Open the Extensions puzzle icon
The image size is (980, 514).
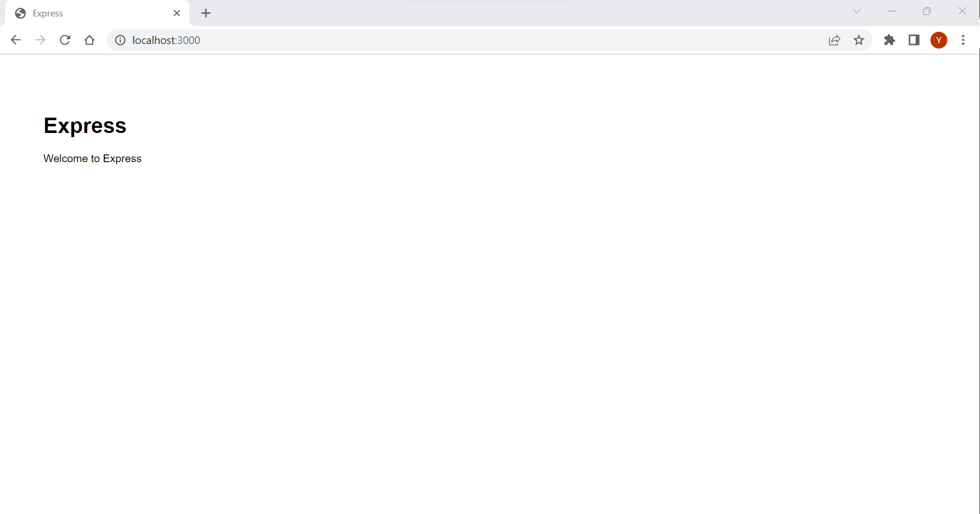890,40
